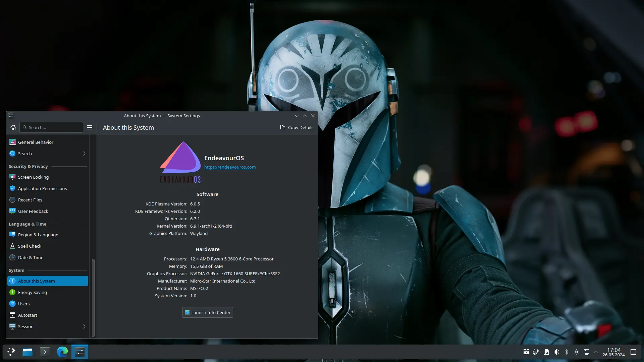644x362 pixels.
Task: Open Region & Language settings
Action: click(x=48, y=235)
